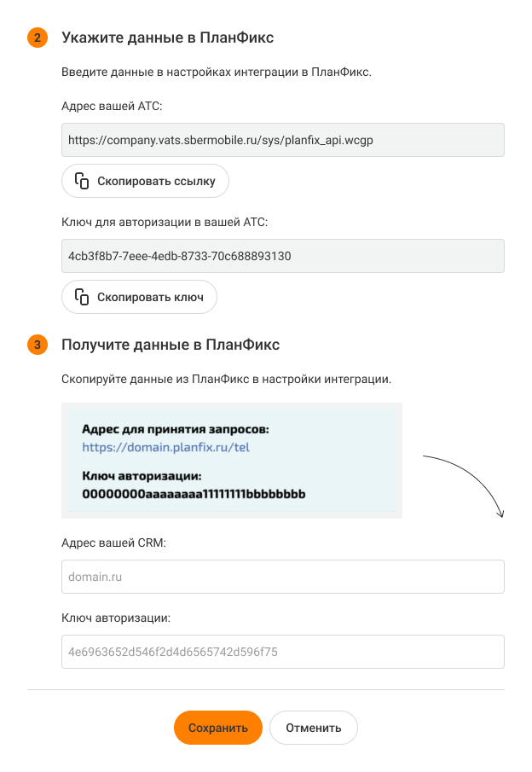Click the domain.planfix.ru/tel link in the example

click(x=165, y=446)
